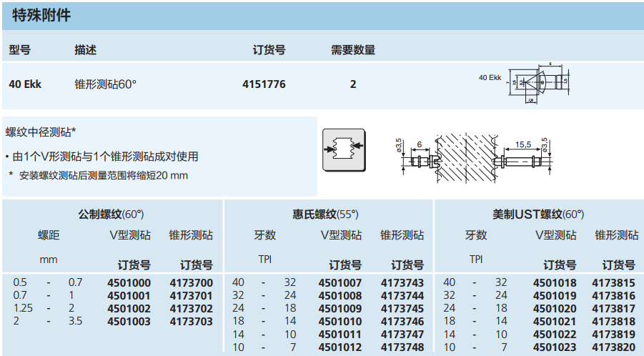Image resolution: width=644 pixels, height=356 pixels.
Task: Select the 特殊附件 section header
Action: (41, 15)
